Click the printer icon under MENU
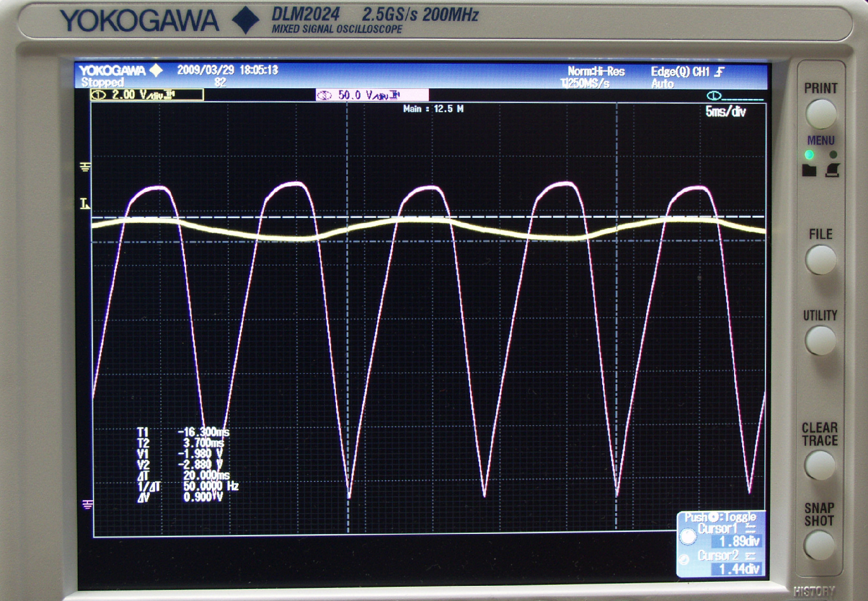 pos(832,170)
